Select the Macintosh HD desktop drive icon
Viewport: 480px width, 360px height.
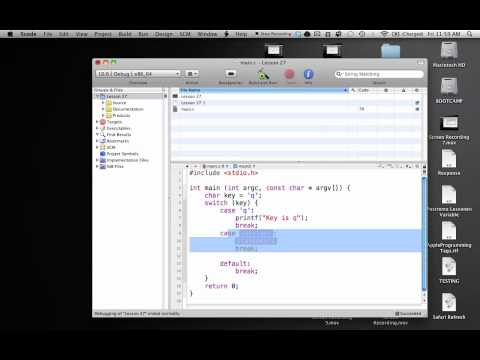pos(449,51)
